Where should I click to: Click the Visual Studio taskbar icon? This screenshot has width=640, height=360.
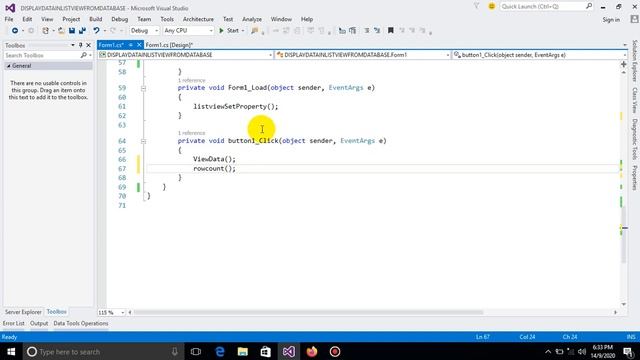pos(289,352)
